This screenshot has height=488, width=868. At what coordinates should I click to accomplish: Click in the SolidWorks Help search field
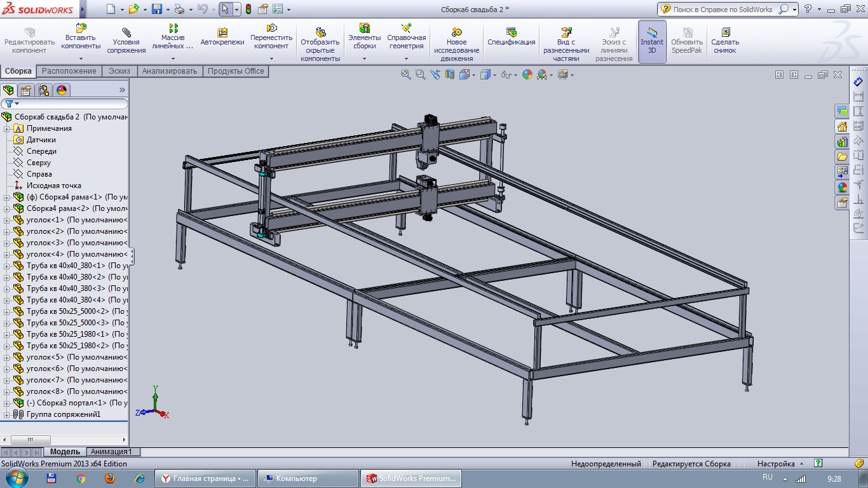coord(724,10)
